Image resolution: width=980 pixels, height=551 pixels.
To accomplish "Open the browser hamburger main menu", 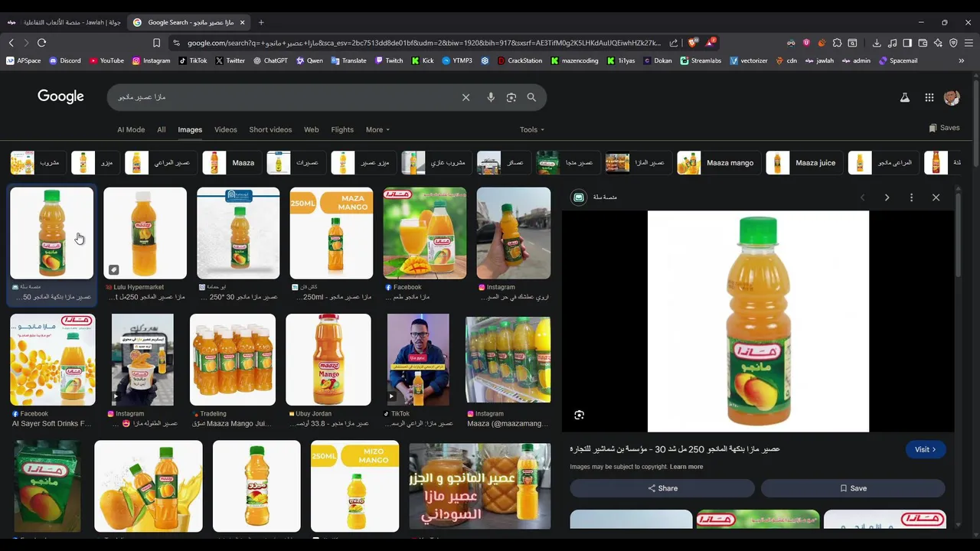I will (969, 43).
